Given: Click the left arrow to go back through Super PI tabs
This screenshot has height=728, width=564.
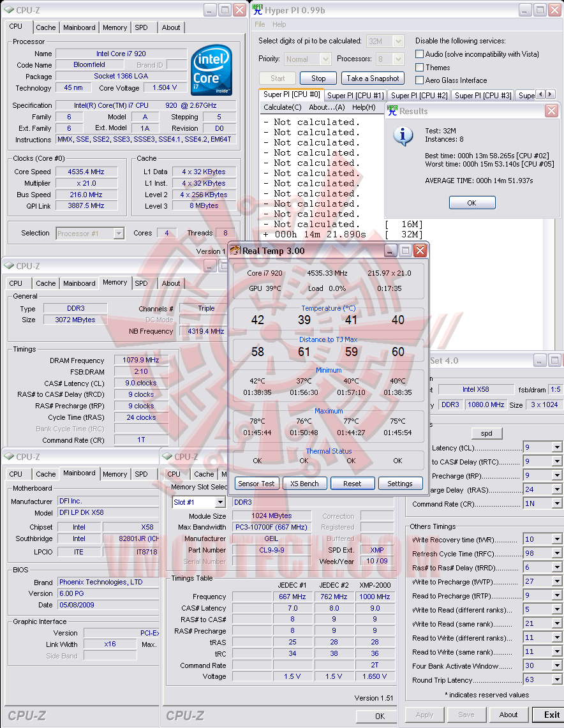Looking at the screenshot, I should [540, 94].
